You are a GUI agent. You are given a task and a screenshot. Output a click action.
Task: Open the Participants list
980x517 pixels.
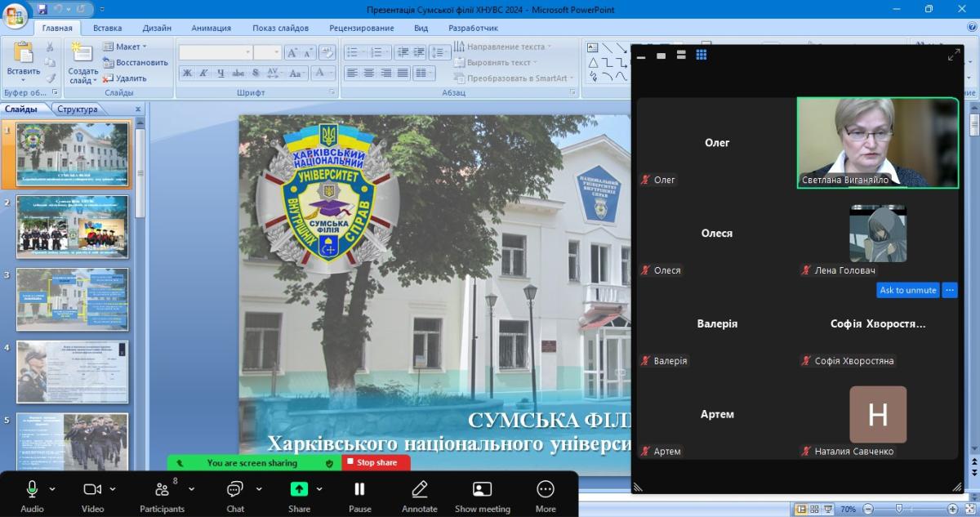coord(162,494)
